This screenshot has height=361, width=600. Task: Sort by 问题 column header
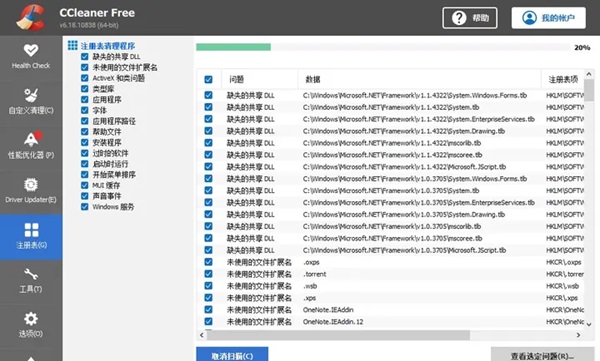[x=260, y=79]
